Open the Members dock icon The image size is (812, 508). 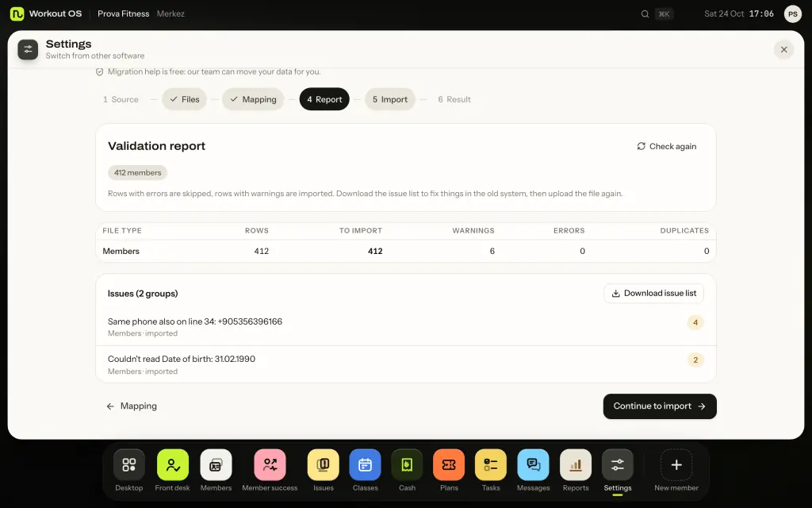(x=216, y=464)
